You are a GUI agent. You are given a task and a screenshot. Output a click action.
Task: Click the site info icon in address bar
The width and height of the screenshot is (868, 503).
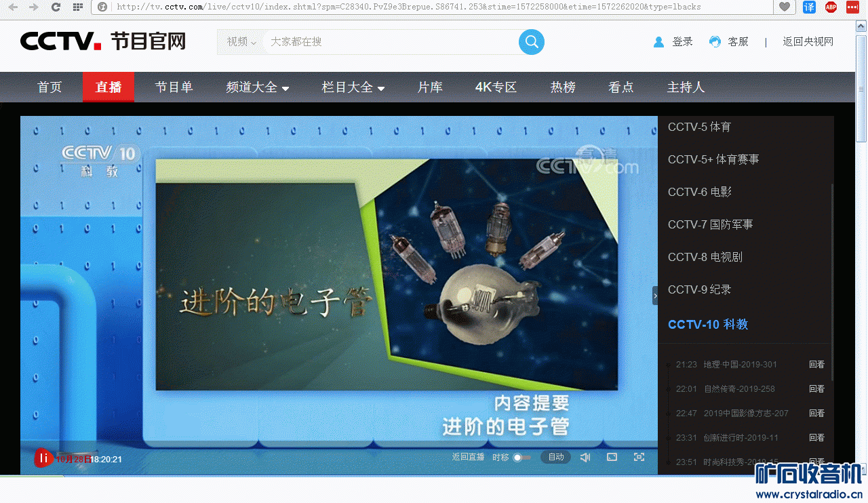click(102, 7)
